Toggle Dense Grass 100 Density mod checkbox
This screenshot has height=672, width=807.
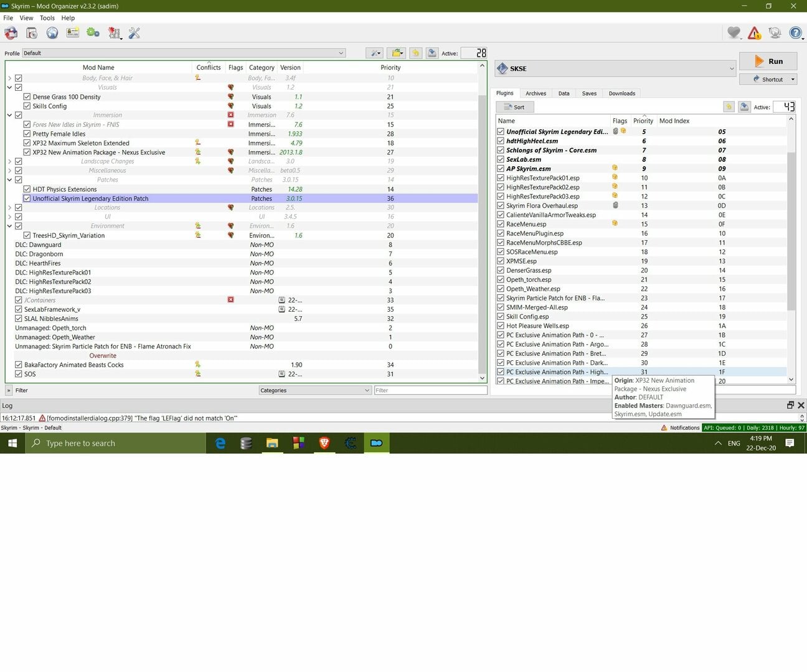pyautogui.click(x=27, y=97)
